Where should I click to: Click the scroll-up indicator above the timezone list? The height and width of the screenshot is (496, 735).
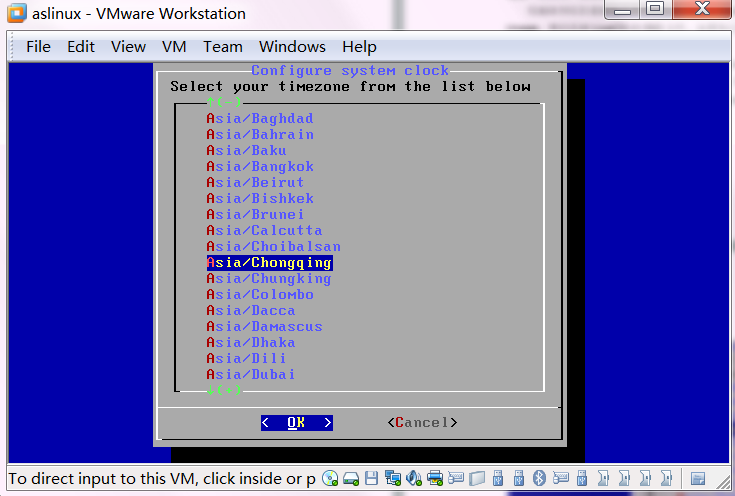click(x=224, y=102)
